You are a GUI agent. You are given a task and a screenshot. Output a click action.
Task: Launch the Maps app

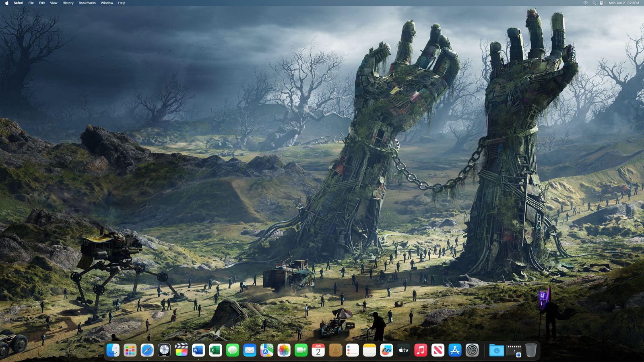(267, 350)
